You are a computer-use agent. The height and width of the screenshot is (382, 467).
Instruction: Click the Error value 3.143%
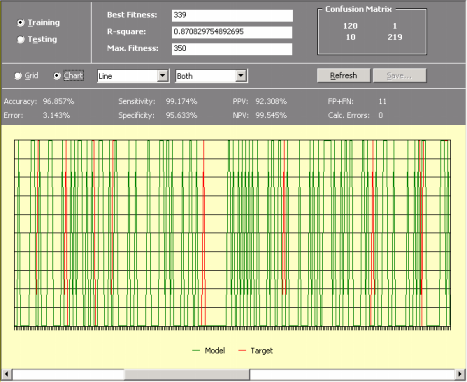click(56, 115)
